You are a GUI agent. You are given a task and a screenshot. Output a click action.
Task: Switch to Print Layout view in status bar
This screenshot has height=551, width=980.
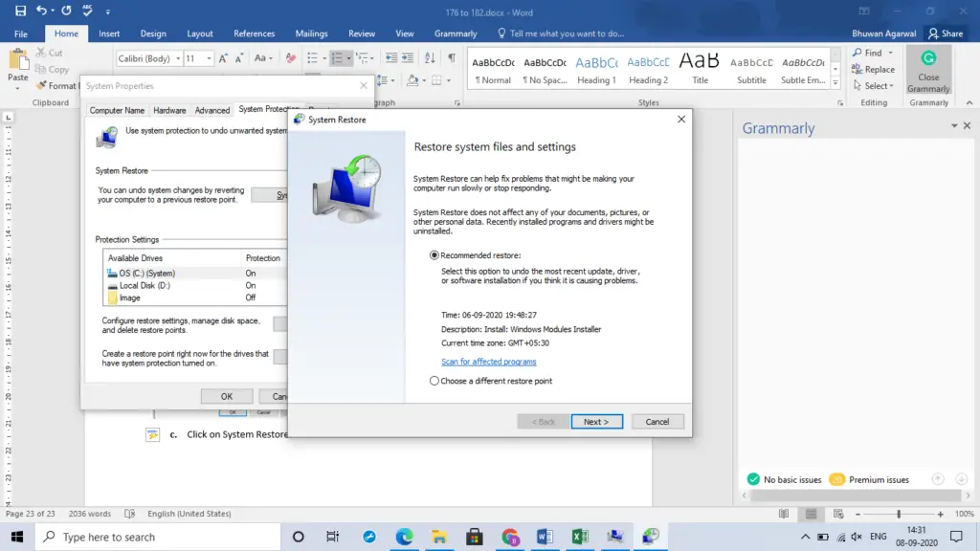tap(812, 514)
